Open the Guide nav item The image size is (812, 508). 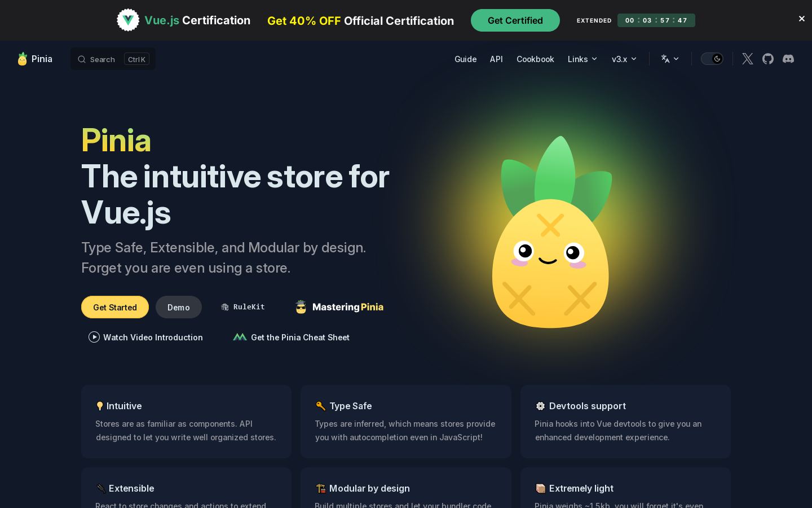coord(465,59)
